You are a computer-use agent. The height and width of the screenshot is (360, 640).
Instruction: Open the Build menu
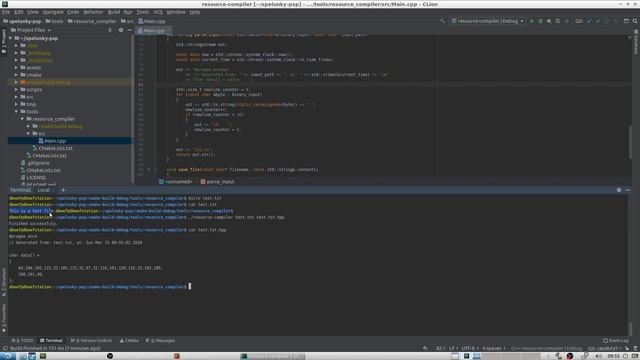click(114, 12)
